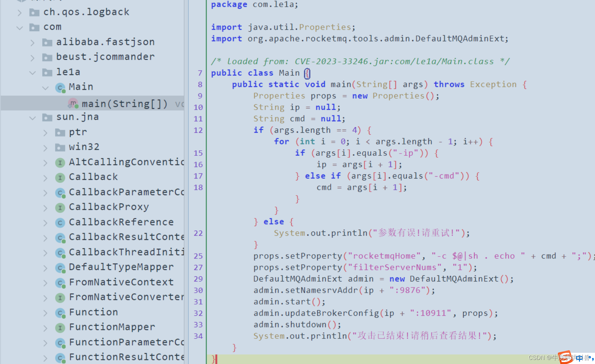Click the FunctionResultContext class icon
The width and height of the screenshot is (595, 364).
(x=60, y=359)
